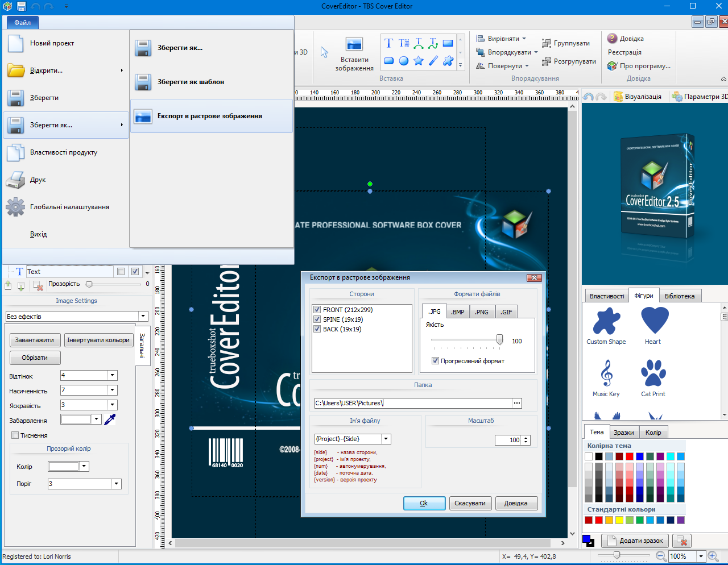Select the pointer selection tool in ribbon
The width and height of the screenshot is (728, 565).
324,52
